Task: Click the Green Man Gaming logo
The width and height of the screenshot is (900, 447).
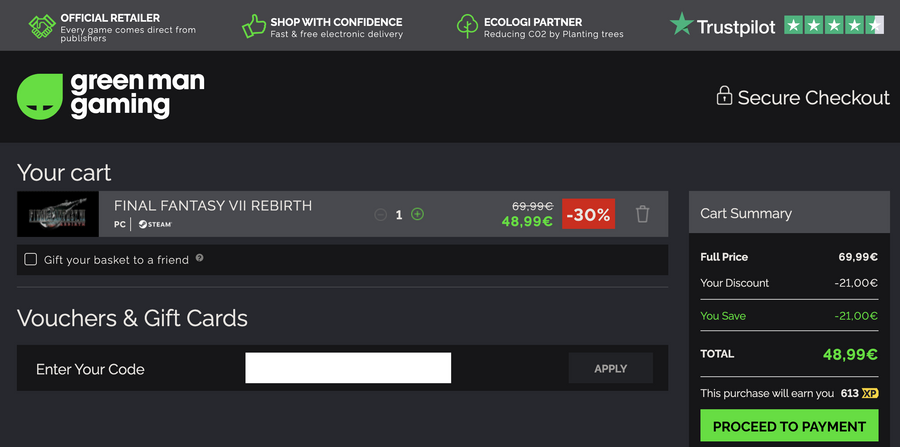Action: pyautogui.click(x=110, y=96)
